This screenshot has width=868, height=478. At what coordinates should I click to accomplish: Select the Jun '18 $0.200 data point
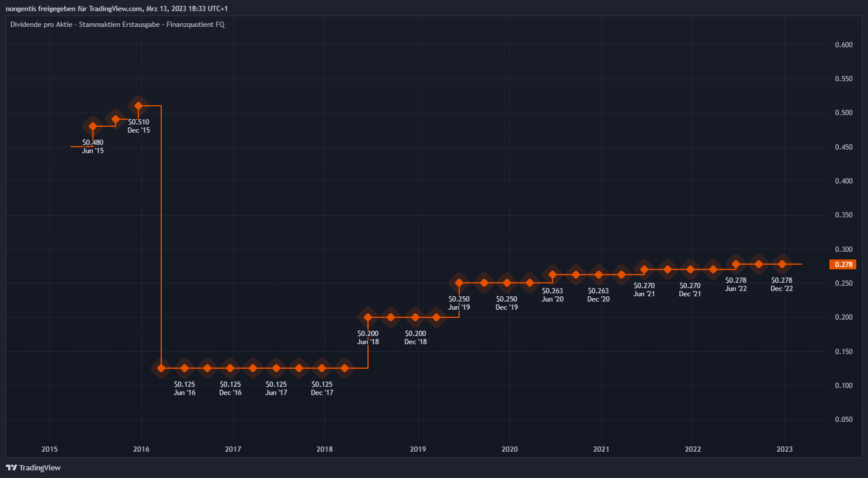[x=368, y=317]
